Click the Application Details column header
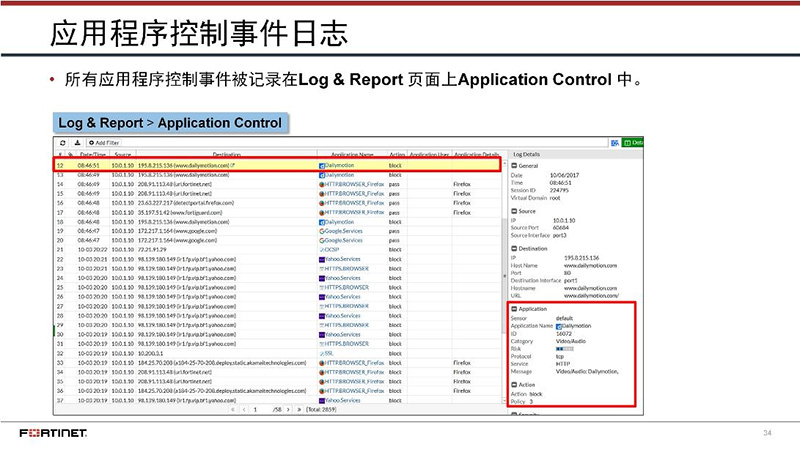The height and width of the screenshot is (450, 800). click(x=477, y=155)
